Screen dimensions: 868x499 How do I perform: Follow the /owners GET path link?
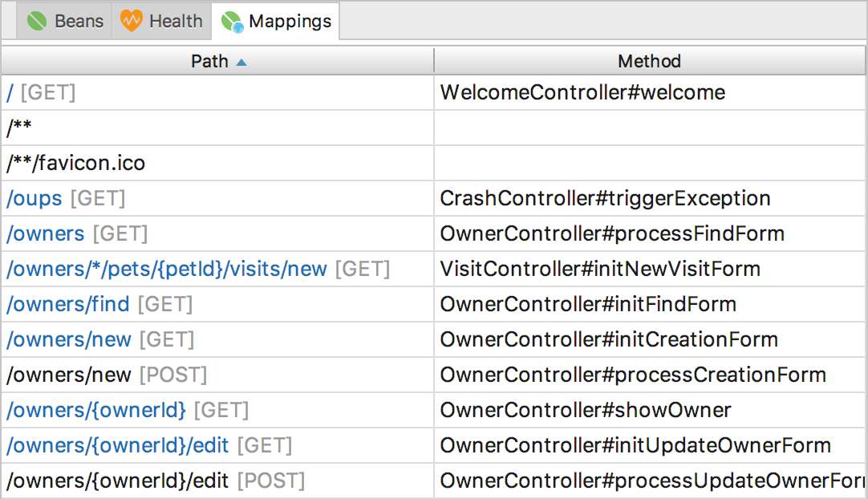(x=45, y=233)
